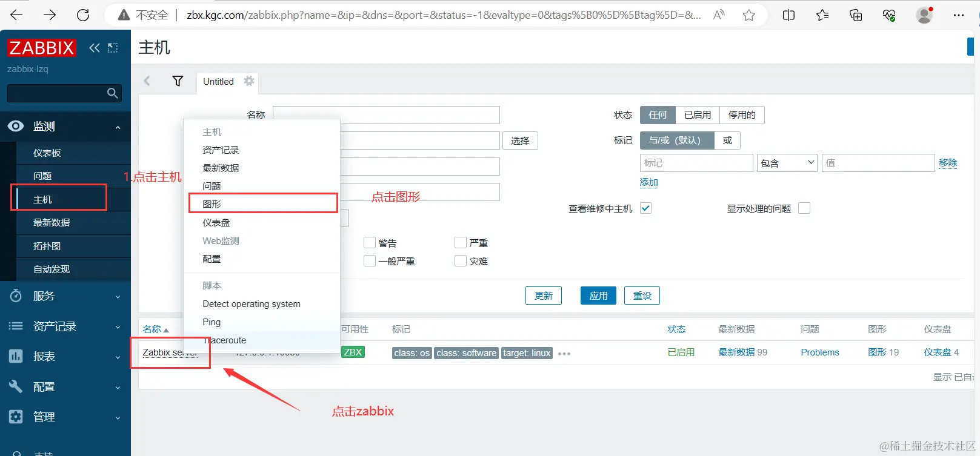Click the configuration wrench icon
This screenshot has width=980, height=456.
pyautogui.click(x=16, y=386)
